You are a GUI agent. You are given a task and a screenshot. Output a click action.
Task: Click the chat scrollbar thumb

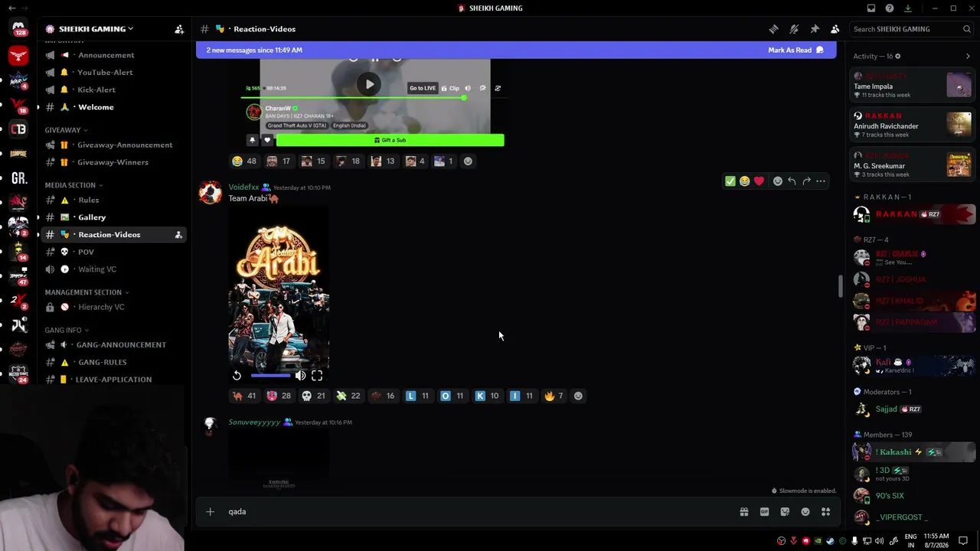(x=840, y=286)
